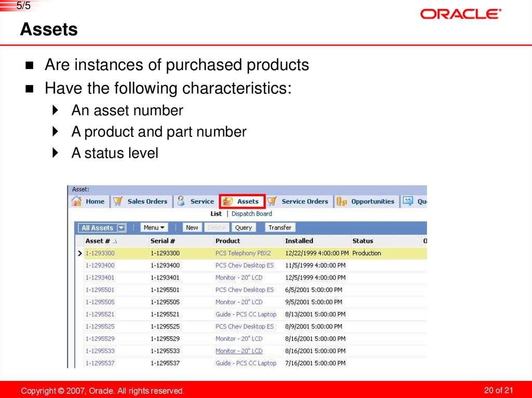Open Monitor - 20" LCD in row 1-1295505

(239, 302)
